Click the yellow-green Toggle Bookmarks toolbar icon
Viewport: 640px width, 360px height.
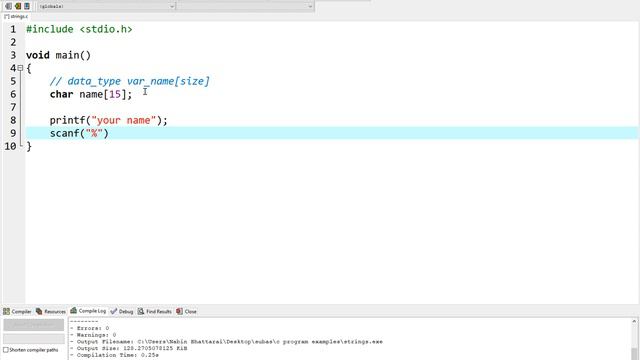[x=18, y=6]
